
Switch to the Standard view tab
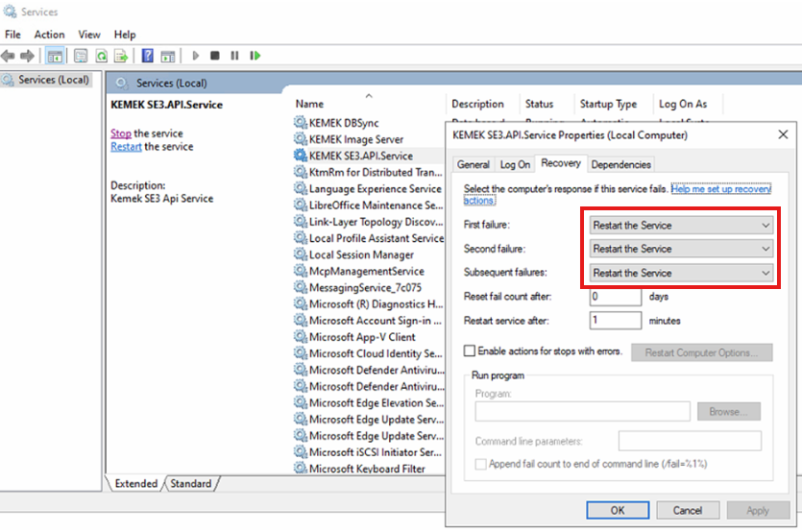(191, 483)
